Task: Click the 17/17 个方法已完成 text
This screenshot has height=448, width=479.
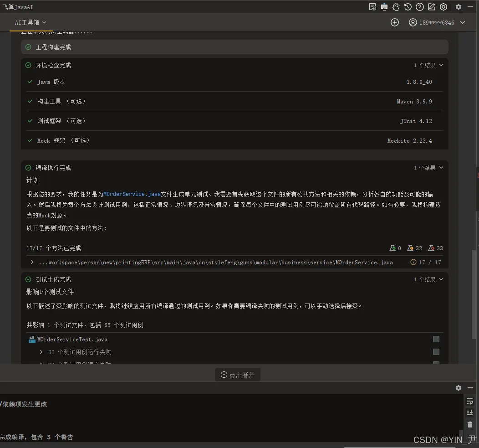Action: (x=54, y=248)
